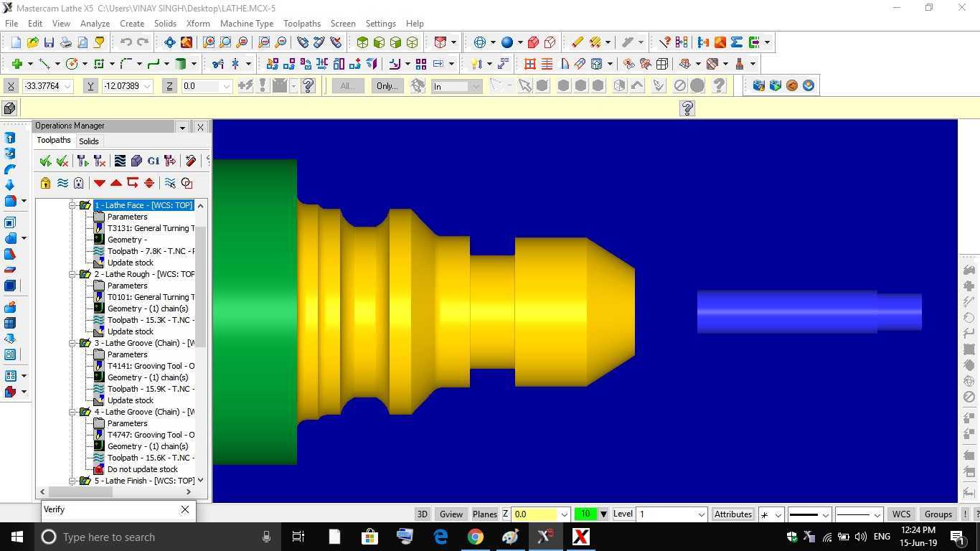Collapse the 2 - Lathe Rough operation
This screenshot has width=980, height=551.
coord(72,274)
